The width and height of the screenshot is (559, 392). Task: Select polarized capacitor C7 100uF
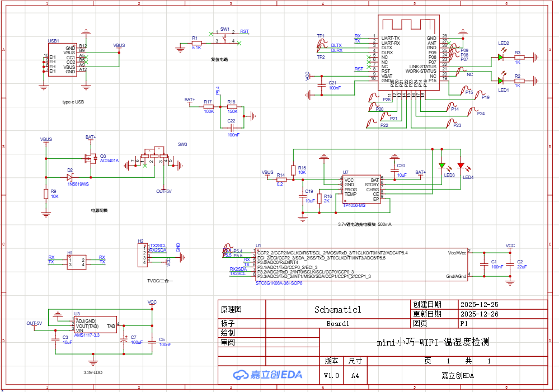click(x=124, y=339)
